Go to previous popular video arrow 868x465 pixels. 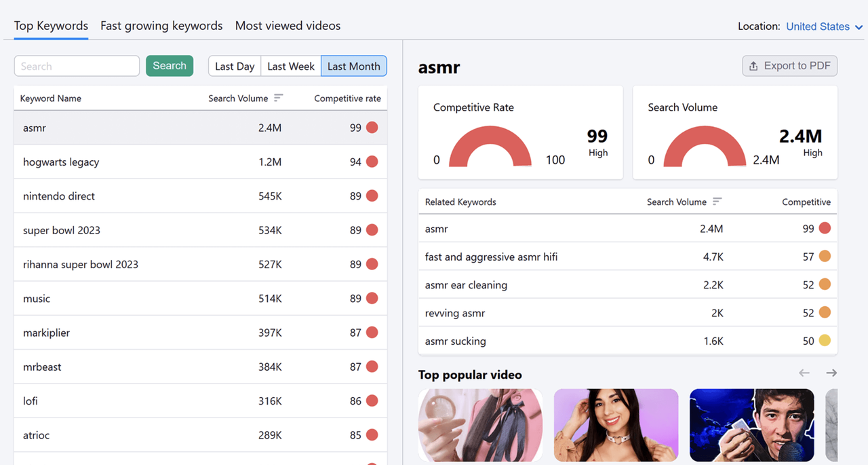[804, 373]
